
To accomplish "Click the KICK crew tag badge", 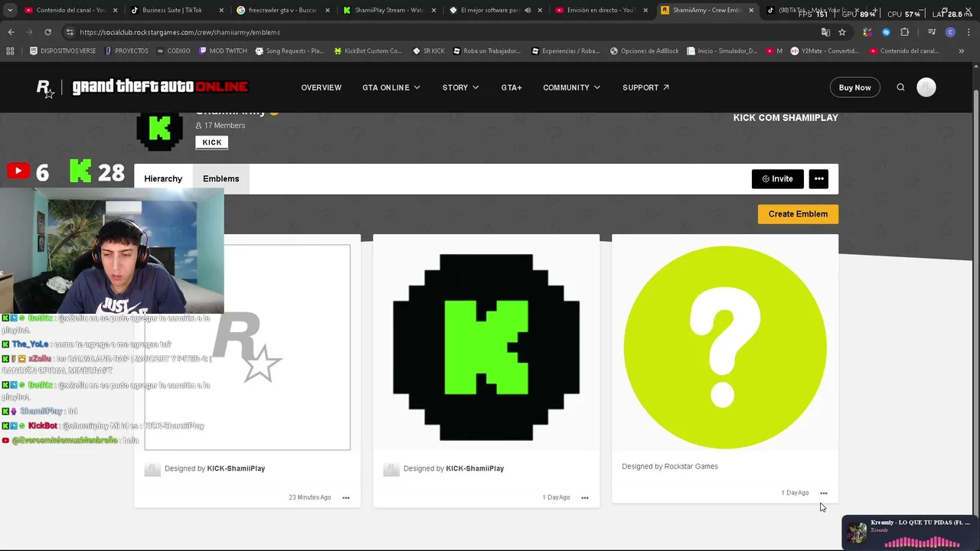I will point(212,142).
